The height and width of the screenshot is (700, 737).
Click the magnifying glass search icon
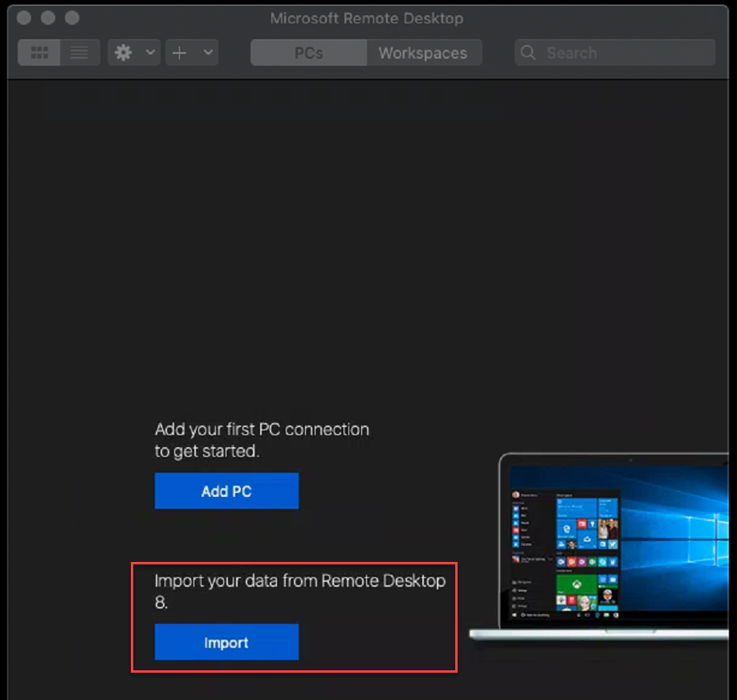[x=528, y=52]
